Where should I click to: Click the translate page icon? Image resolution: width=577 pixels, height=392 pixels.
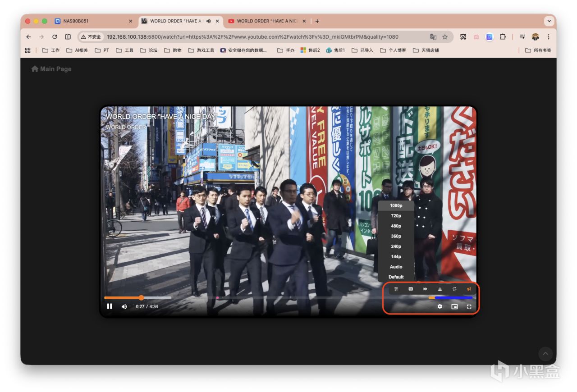[x=433, y=37]
